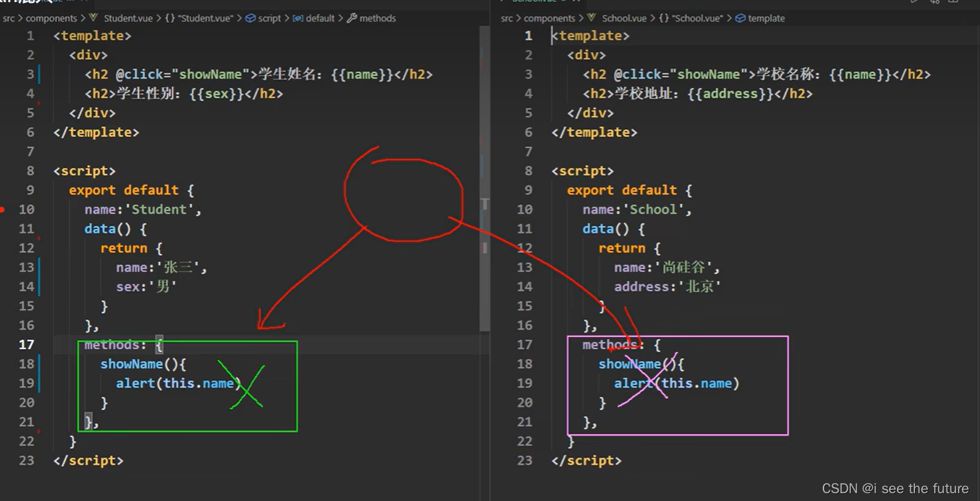980x501 pixels.
Task: Click 'alert(this.name)' in School.vue line 19
Action: tap(677, 383)
